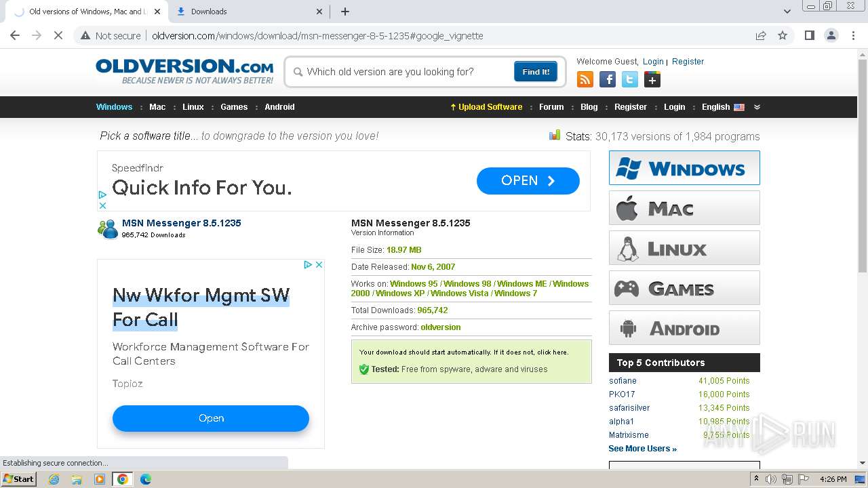Click the Mac category button

click(x=684, y=207)
